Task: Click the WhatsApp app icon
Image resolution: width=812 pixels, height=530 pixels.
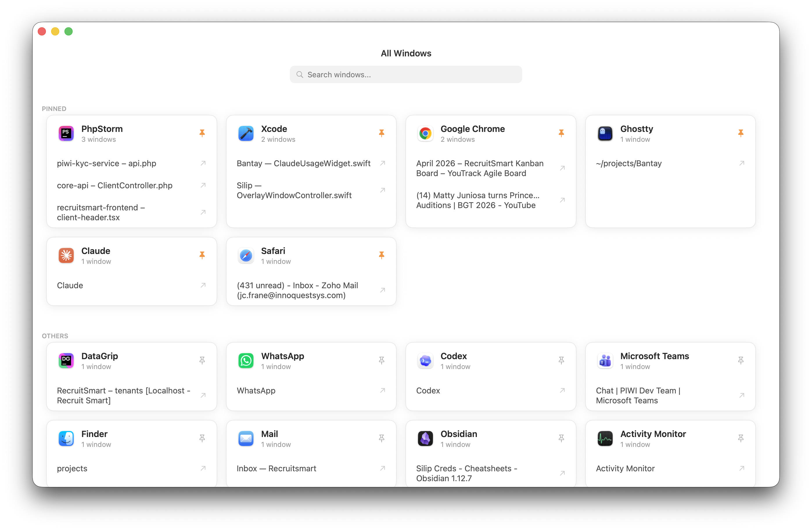Action: 246,361
